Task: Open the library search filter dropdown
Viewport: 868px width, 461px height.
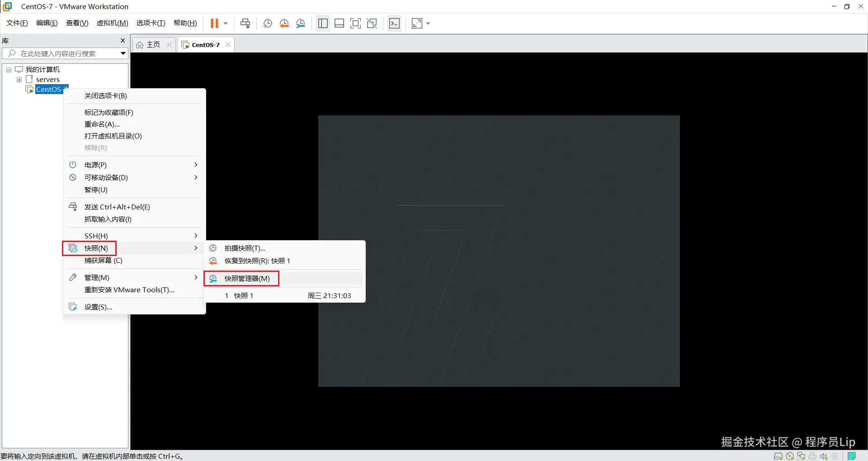Action: tap(123, 53)
